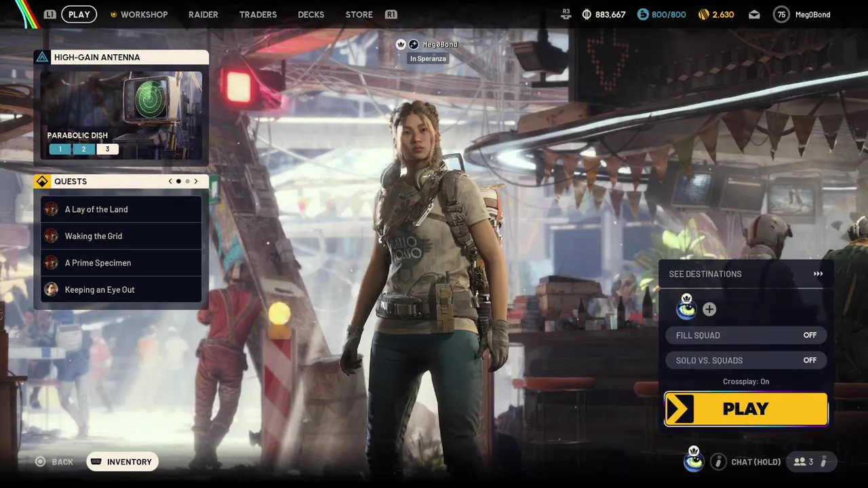The height and width of the screenshot is (488, 868).
Task: Open the mail inbox icon
Action: pyautogui.click(x=754, y=14)
